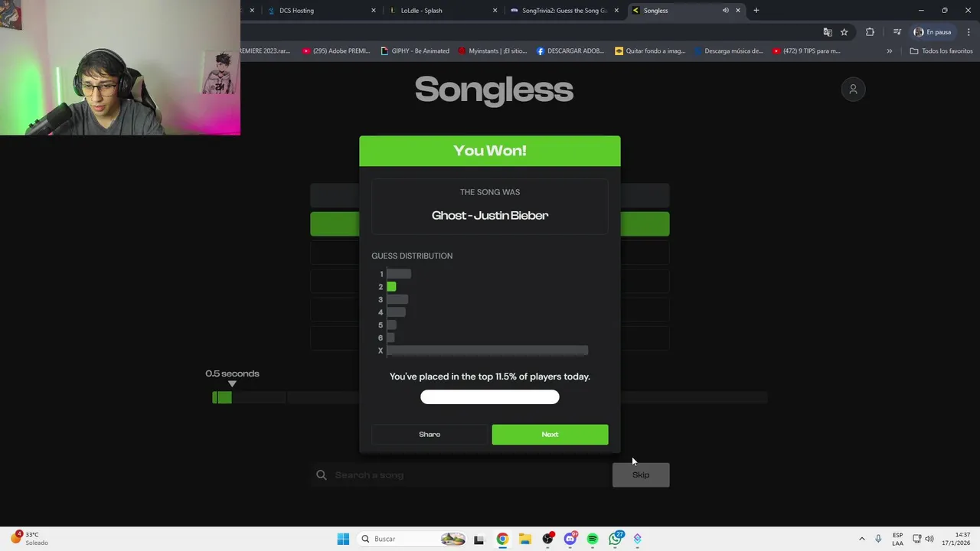Open File Explorer from the taskbar
The image size is (980, 551).
coord(524,539)
